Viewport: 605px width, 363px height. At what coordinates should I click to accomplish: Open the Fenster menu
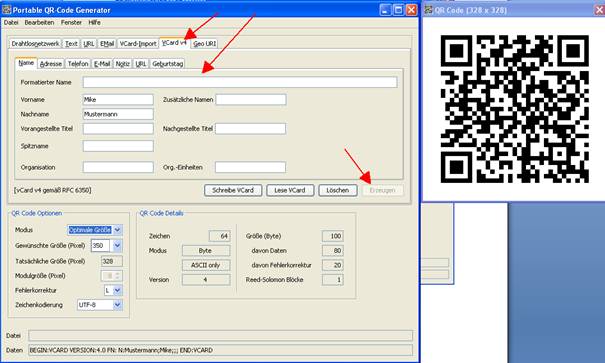coord(71,22)
